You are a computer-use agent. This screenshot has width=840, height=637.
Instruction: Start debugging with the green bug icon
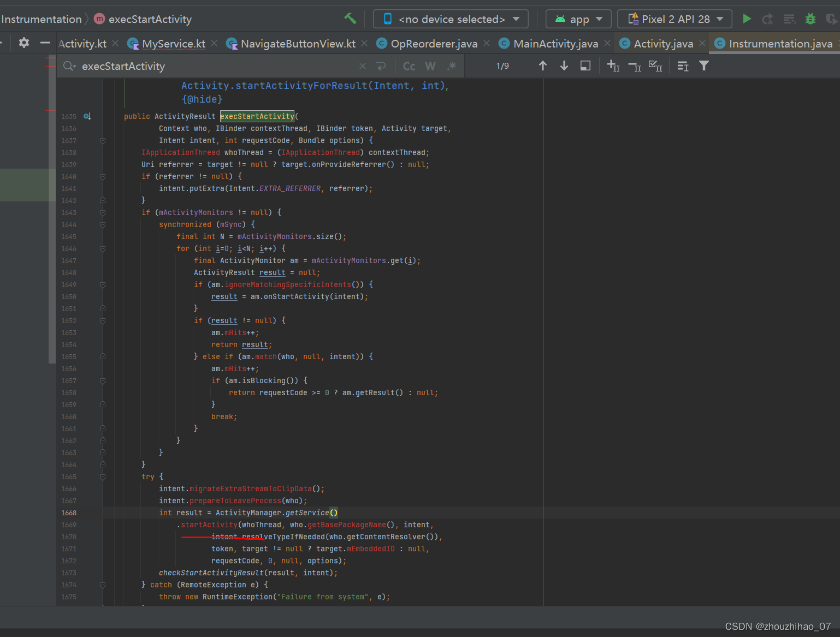coord(811,19)
